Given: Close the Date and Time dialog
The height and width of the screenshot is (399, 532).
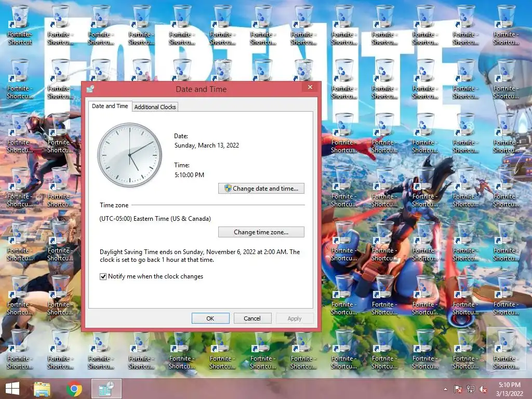Looking at the screenshot, I should 310,87.
